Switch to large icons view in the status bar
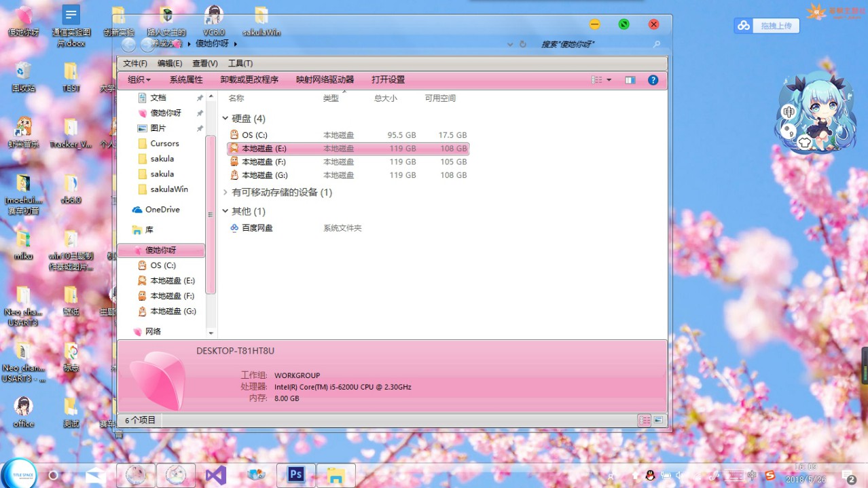 (658, 421)
